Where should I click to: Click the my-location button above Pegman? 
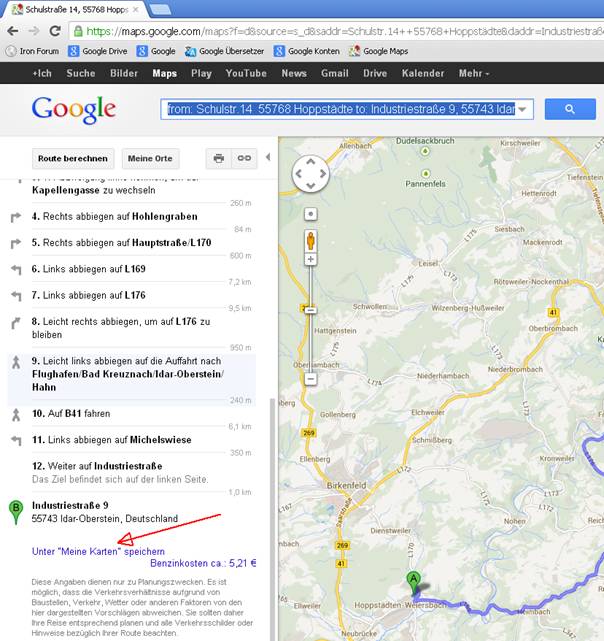(311, 214)
